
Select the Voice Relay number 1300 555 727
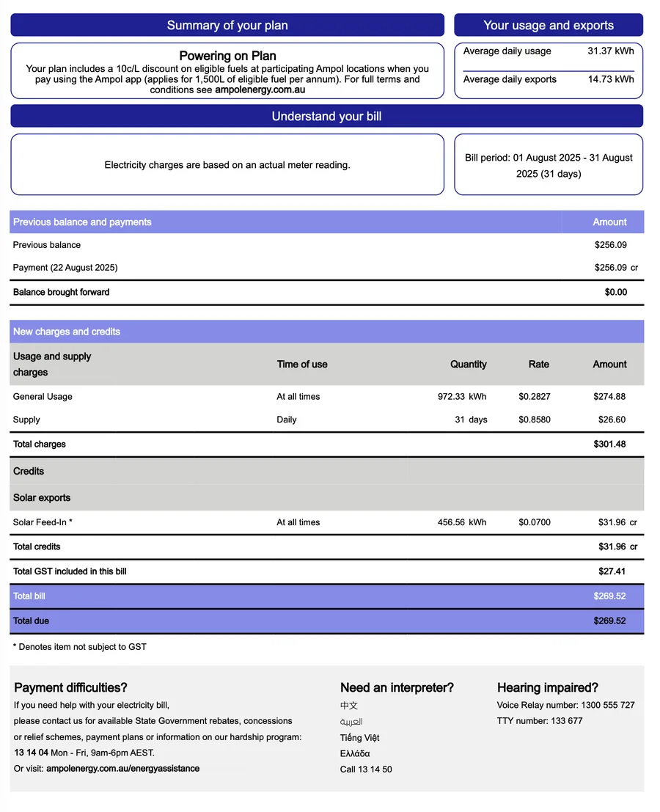pyautogui.click(x=565, y=706)
